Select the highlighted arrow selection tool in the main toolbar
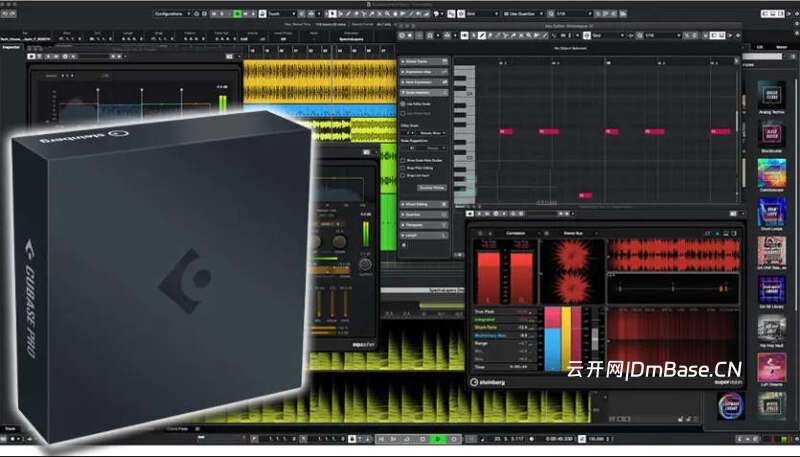 (333, 14)
